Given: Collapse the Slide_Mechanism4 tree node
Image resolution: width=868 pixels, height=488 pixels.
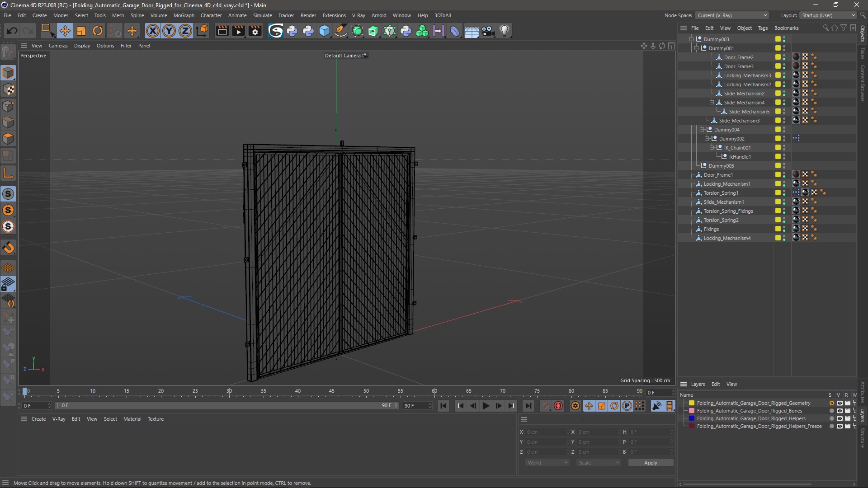Looking at the screenshot, I should click(x=712, y=103).
